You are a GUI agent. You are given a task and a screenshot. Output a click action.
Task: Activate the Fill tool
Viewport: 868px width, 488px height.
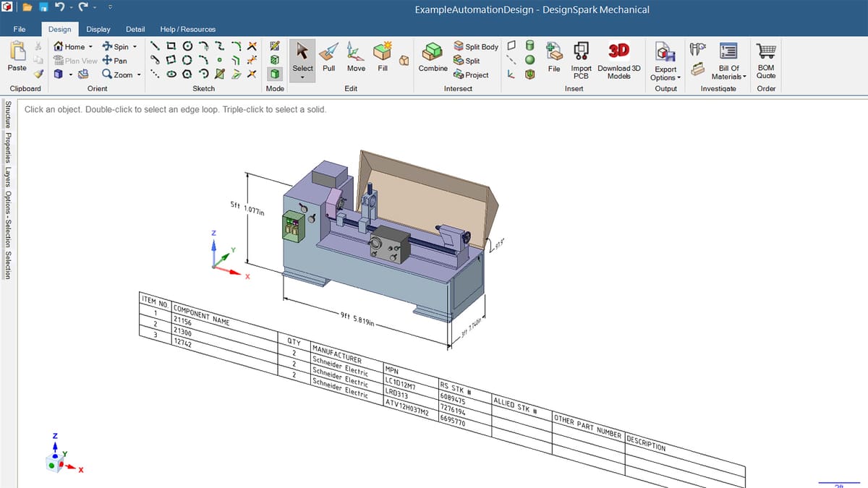pyautogui.click(x=383, y=56)
